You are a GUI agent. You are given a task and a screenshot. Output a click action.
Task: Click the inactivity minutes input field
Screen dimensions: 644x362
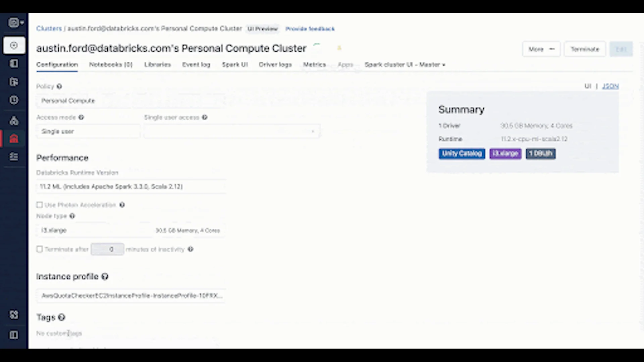(107, 249)
